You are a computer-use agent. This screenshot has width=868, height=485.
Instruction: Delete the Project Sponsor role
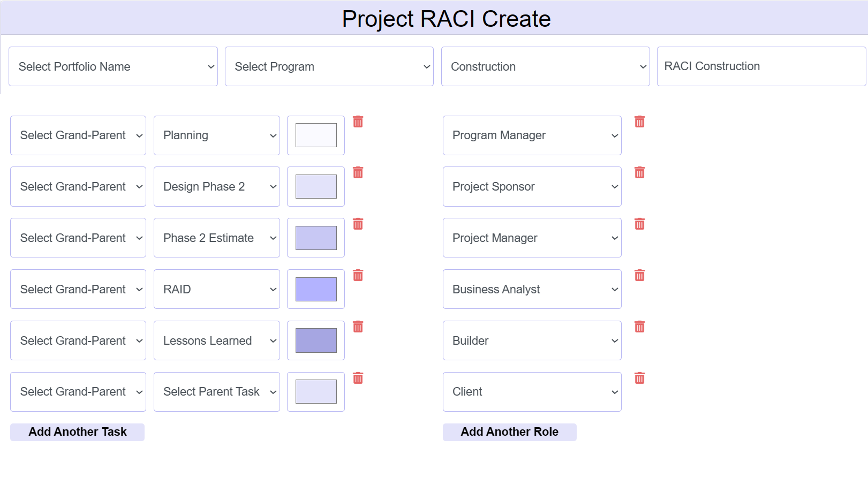[x=639, y=172]
